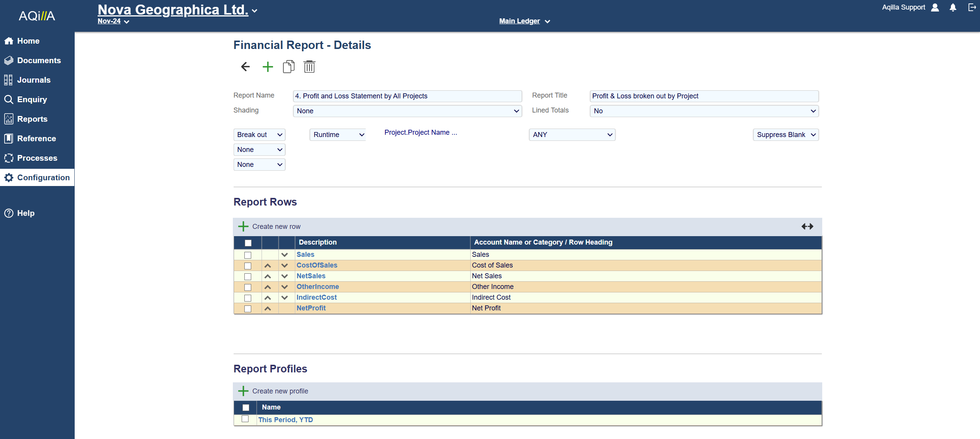The height and width of the screenshot is (439, 980).
Task: Click the delete trash bin icon
Action: [309, 67]
